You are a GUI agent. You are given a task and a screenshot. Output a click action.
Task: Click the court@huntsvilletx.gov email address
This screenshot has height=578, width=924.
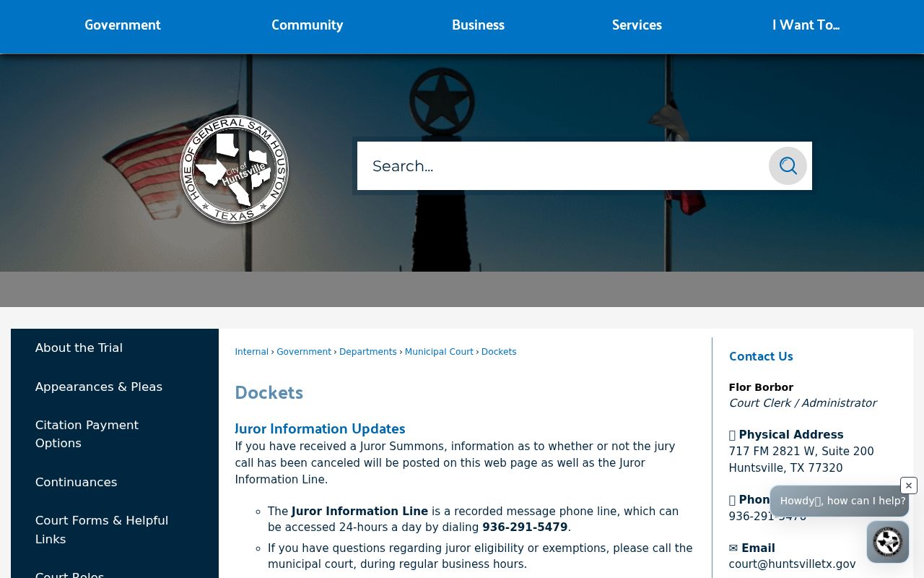pos(792,564)
